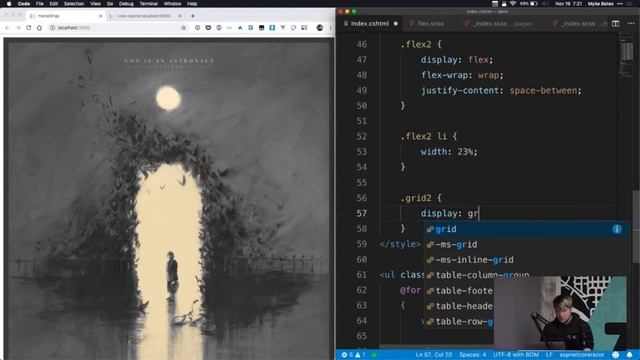Open a new browser tab with plus
This screenshot has height=360, width=640.
click(193, 16)
